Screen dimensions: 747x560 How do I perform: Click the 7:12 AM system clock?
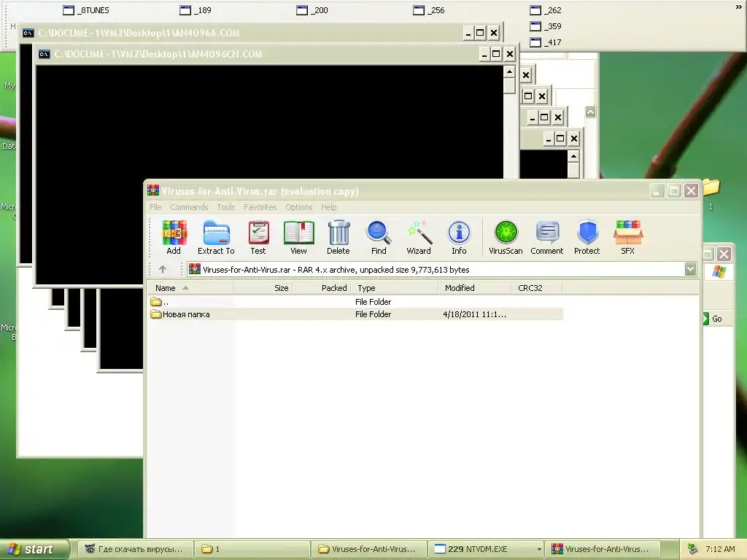(720, 549)
